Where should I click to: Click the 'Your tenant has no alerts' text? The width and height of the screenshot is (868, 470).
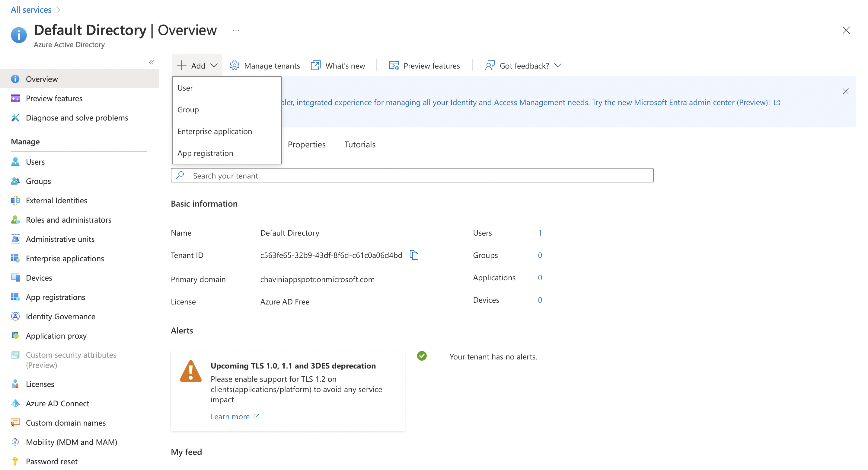click(493, 356)
